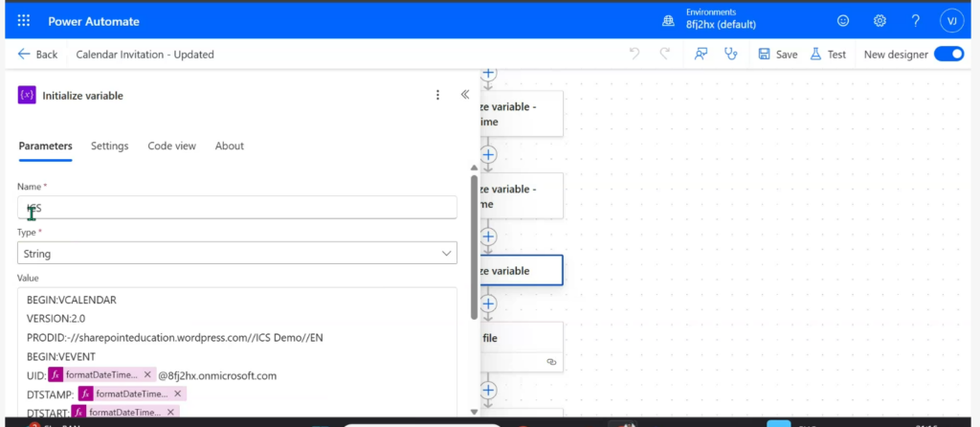This screenshot has height=427, width=980.
Task: Switch to the Code view tab
Action: coord(172,146)
